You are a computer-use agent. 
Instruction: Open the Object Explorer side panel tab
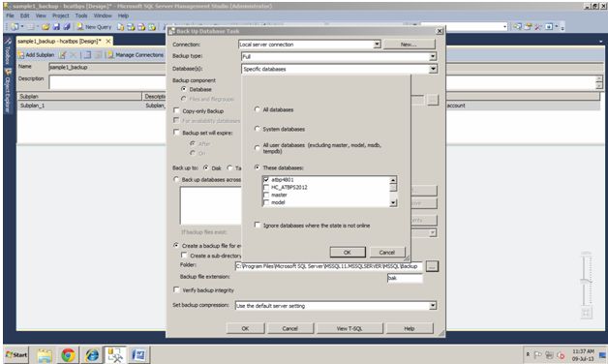8,91
